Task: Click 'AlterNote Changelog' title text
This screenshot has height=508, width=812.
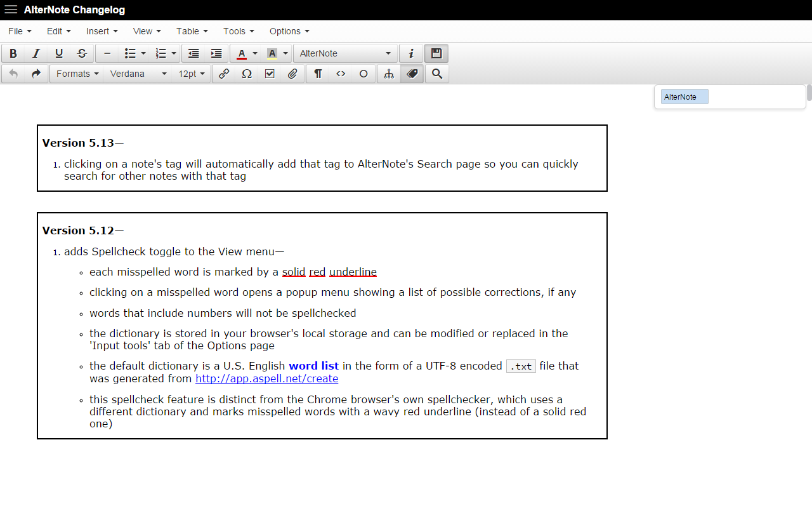Action: (x=74, y=10)
